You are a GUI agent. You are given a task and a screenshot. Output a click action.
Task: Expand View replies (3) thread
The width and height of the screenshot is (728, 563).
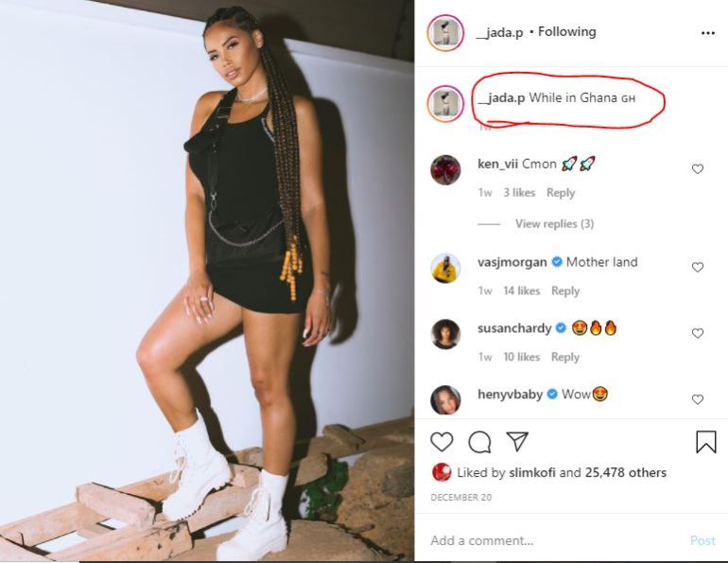tap(554, 224)
